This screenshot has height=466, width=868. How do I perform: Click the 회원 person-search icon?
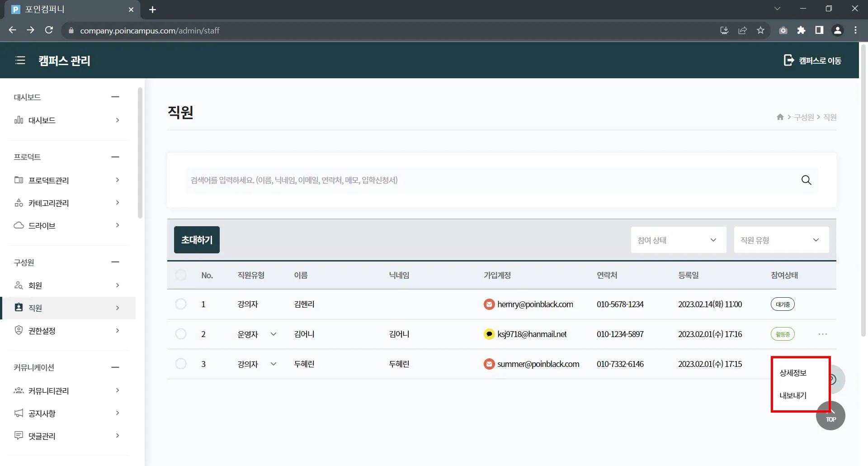click(19, 285)
